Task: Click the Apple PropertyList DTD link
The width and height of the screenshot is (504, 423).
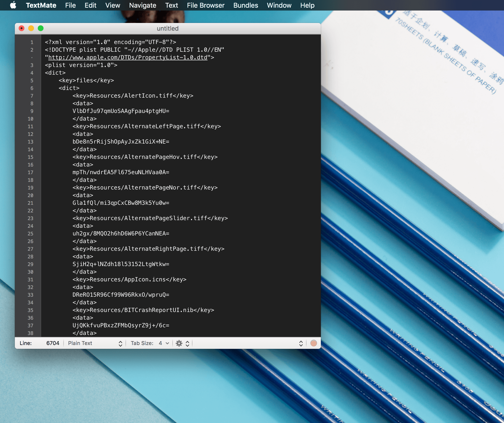Action: pos(128,57)
